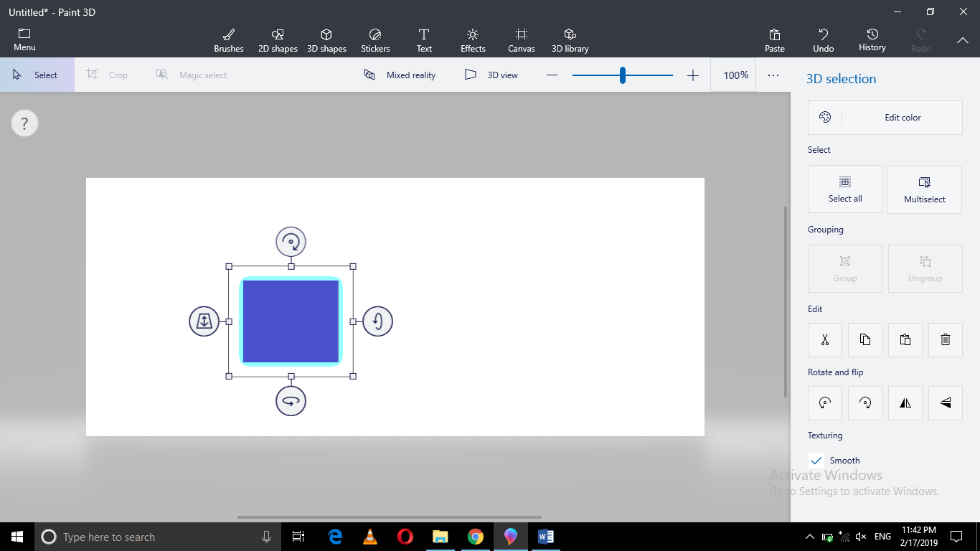Screen dimensions: 980x551
Task: Copy the selection with the copy icon
Action: coord(864,339)
